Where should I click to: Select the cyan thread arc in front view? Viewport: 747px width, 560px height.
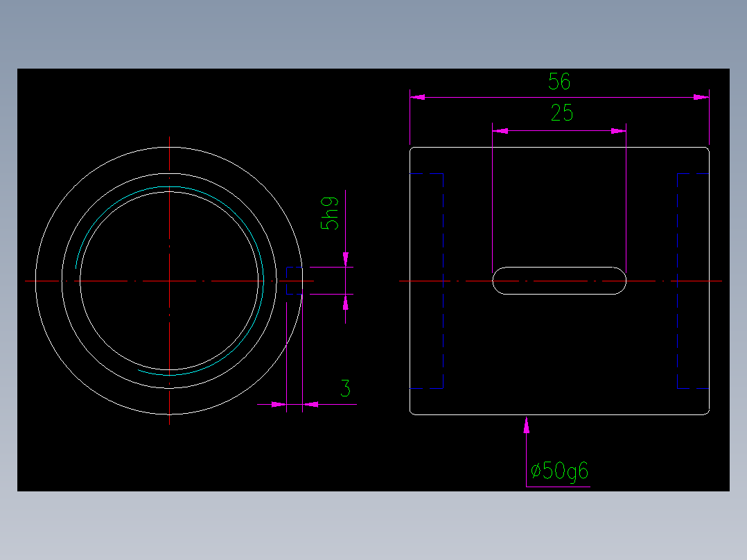click(x=169, y=281)
